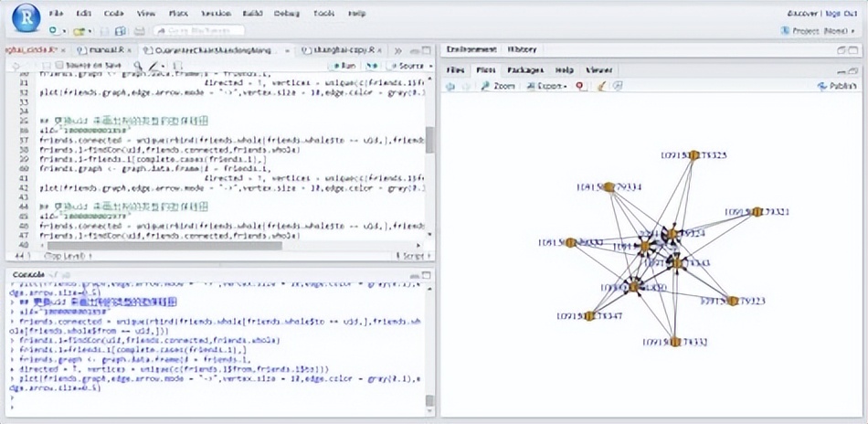
Task: Click the Code Tools wand icon
Action: click(x=152, y=65)
